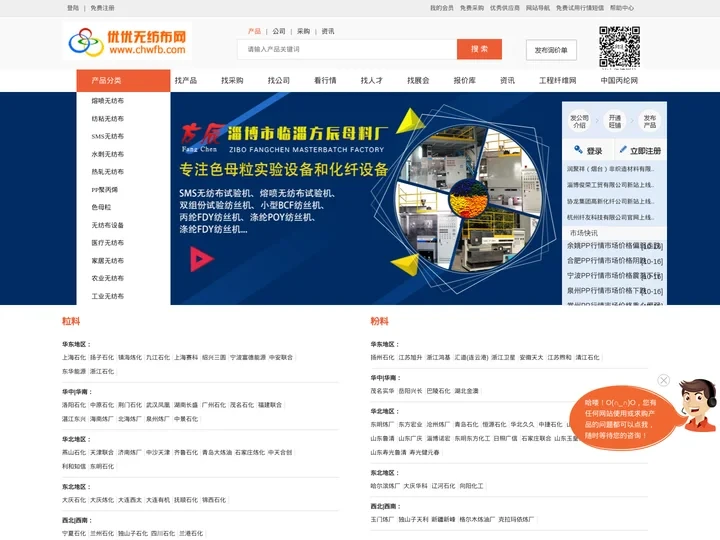
Task: Select 纺粘无纺布 category in sidebar
Action: [x=107, y=118]
